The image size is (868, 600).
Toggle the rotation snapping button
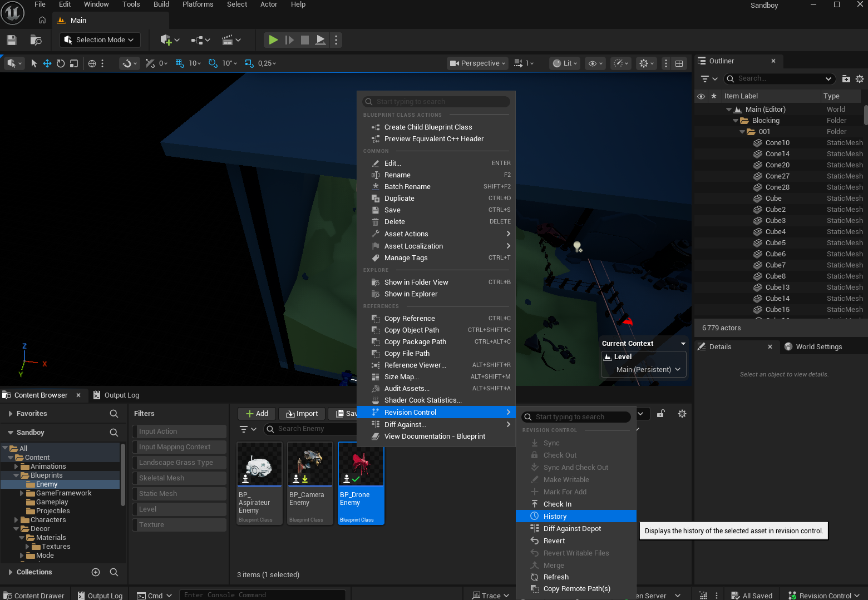[x=213, y=63]
